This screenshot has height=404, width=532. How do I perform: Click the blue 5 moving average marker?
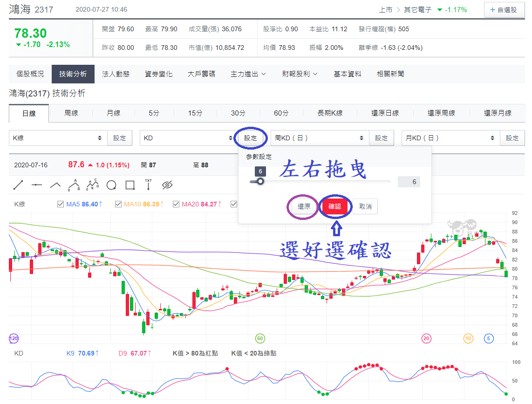(489, 338)
